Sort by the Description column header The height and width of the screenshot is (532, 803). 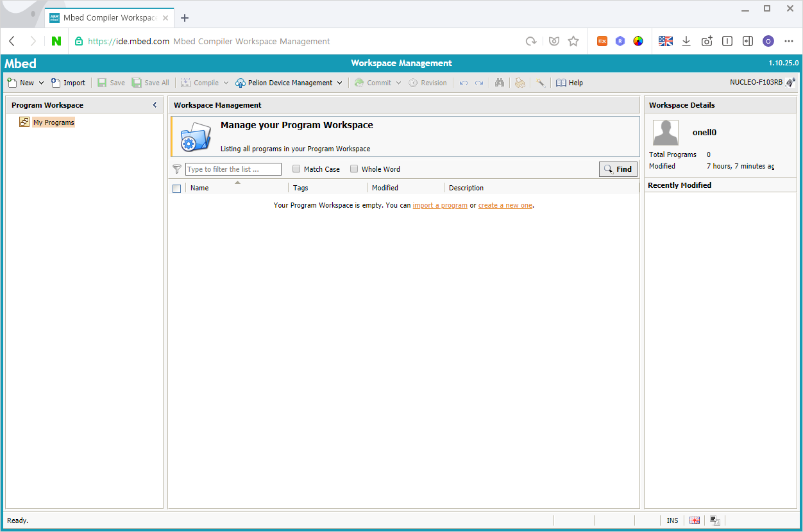(x=541, y=188)
